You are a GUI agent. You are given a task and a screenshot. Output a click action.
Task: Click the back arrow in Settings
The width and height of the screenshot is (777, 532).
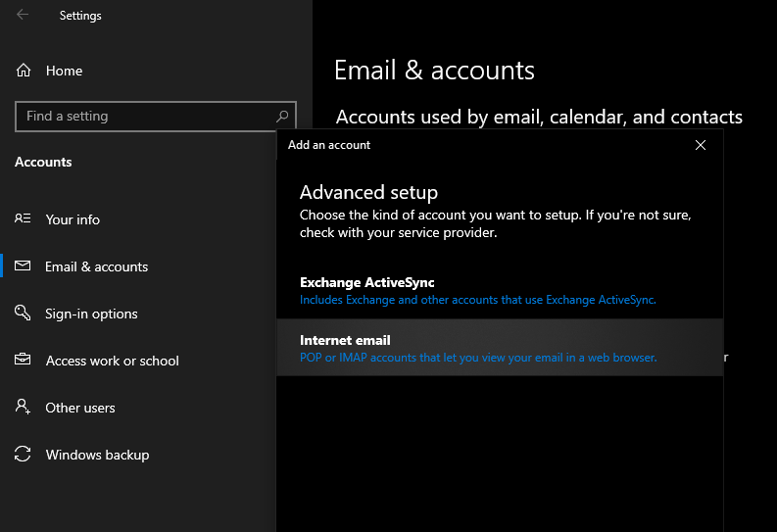click(x=23, y=15)
